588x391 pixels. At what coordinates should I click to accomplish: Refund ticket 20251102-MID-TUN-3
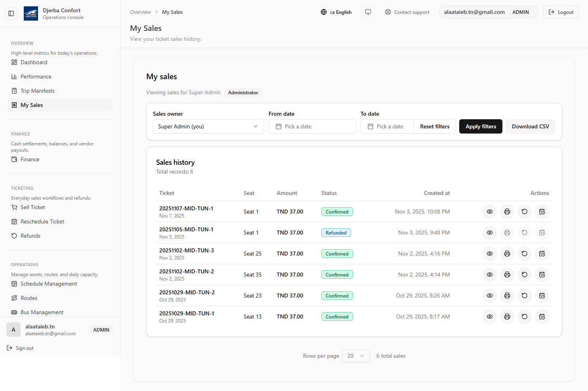click(x=525, y=254)
